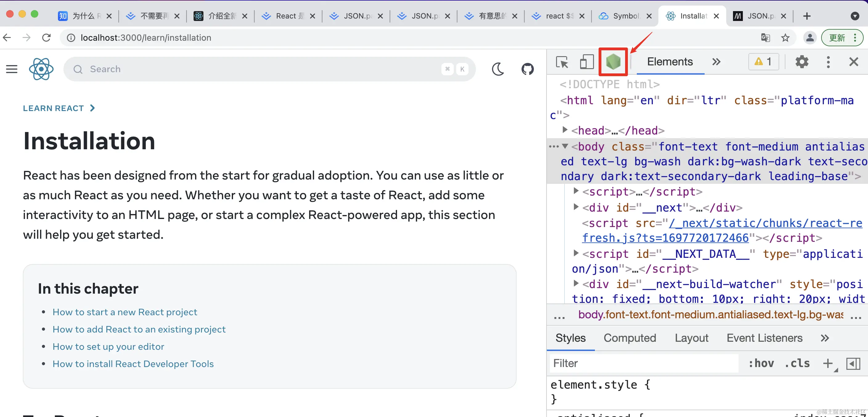
Task: Open the Event Listeners tab
Action: (764, 338)
